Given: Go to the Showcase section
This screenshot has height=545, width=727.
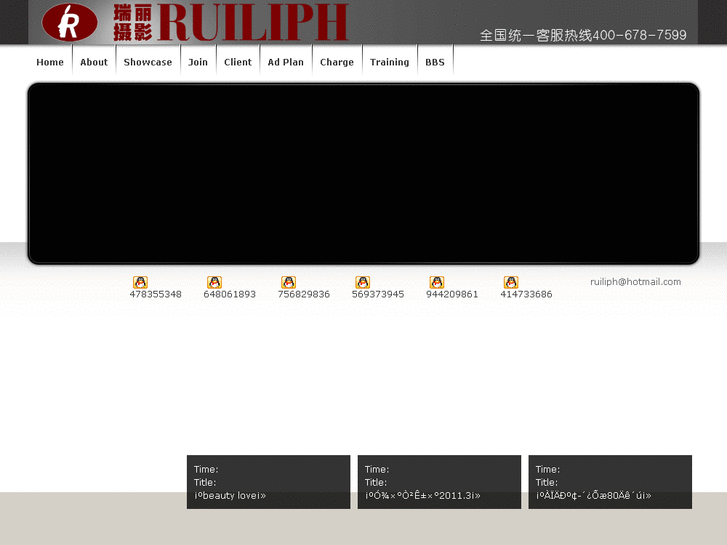Looking at the screenshot, I should pos(148,62).
